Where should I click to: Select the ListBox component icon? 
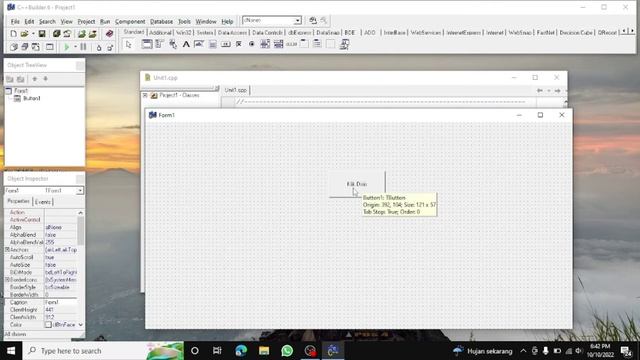pos(265,44)
